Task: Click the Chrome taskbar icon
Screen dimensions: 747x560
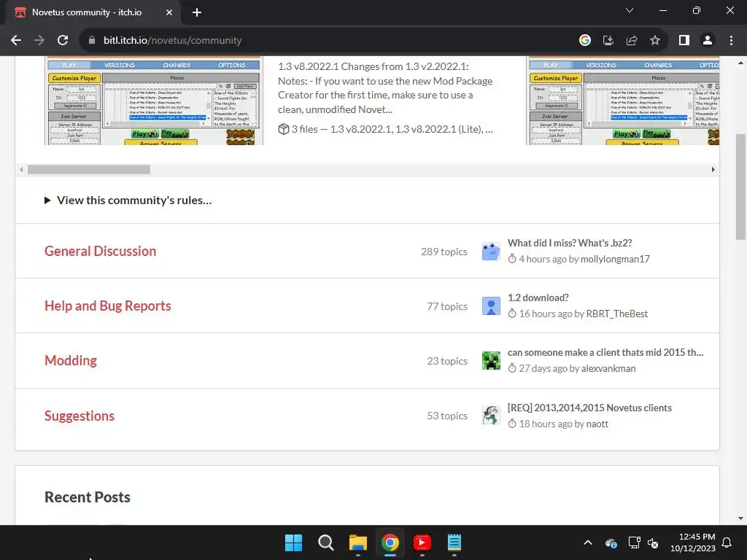Action: [x=390, y=542]
